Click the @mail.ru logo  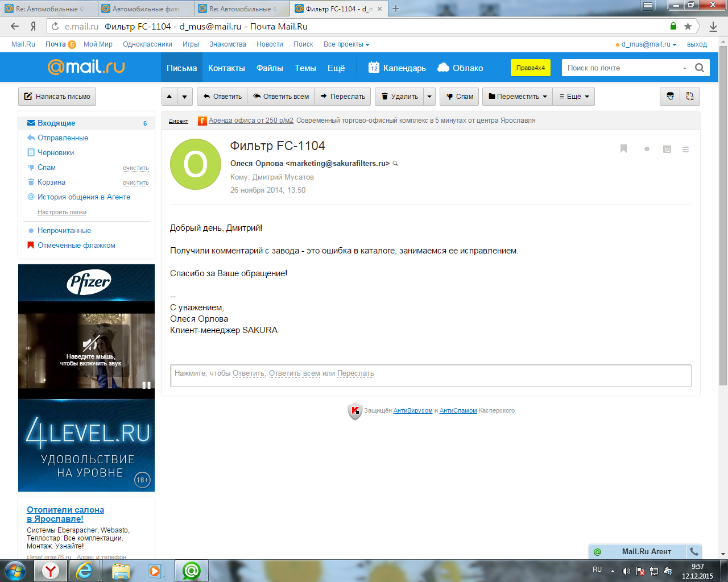click(86, 67)
